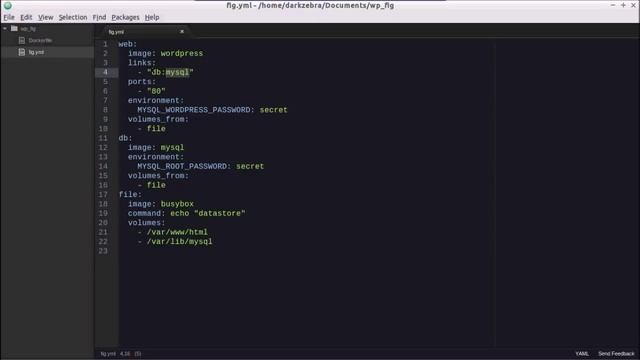Click the green application icon in title bar
The width and height of the screenshot is (640, 360).
pyautogui.click(x=7, y=5)
